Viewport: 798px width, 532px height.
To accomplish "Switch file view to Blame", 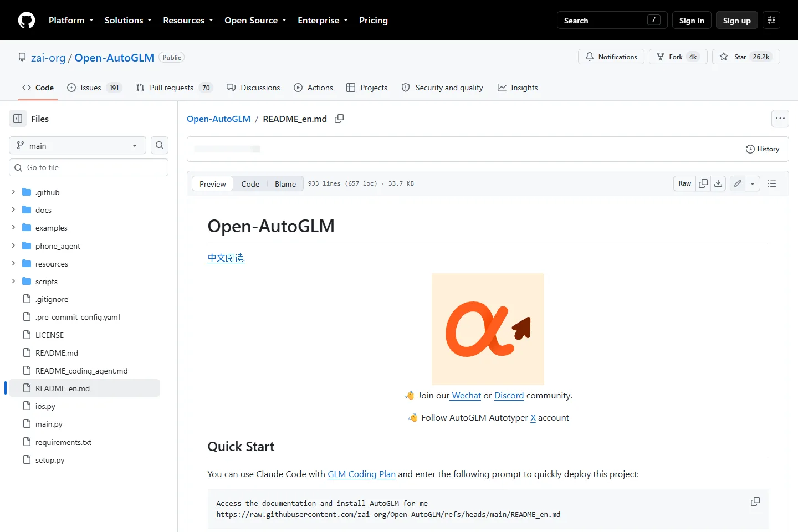I will tap(285, 184).
